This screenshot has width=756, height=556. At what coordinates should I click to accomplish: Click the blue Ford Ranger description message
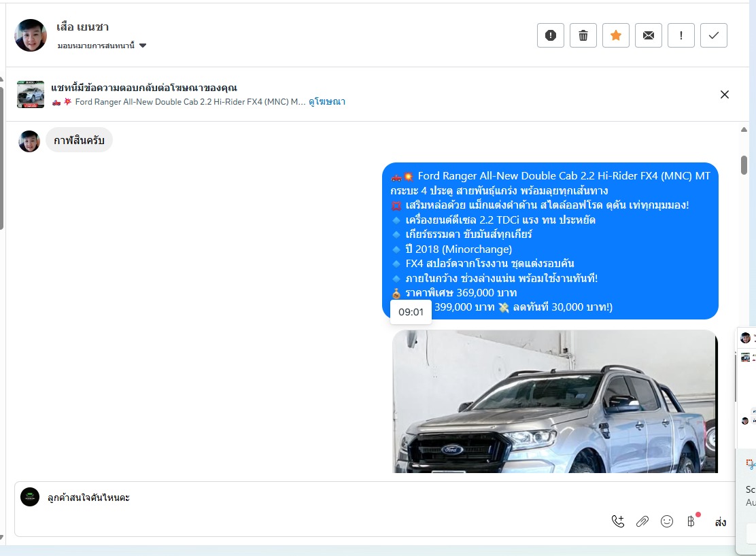tap(550, 241)
